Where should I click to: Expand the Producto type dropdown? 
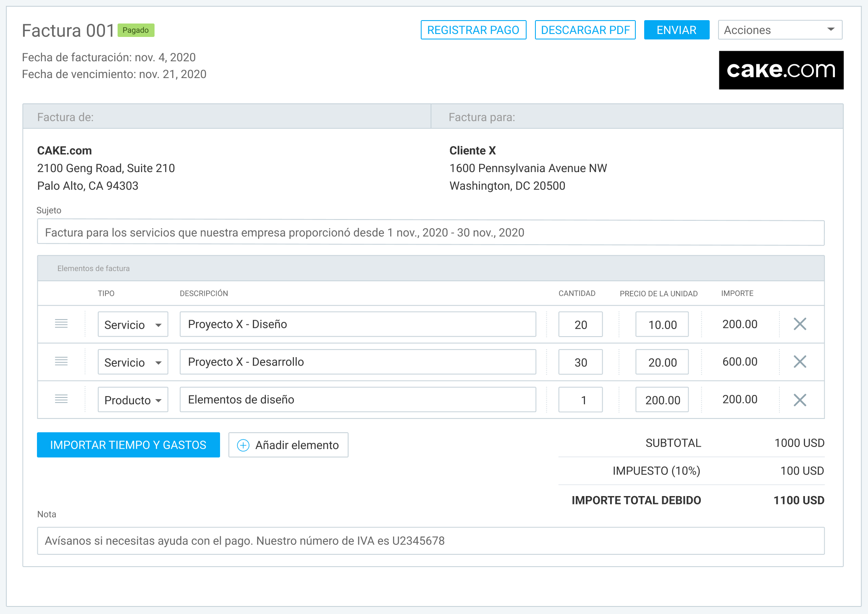[x=133, y=400]
